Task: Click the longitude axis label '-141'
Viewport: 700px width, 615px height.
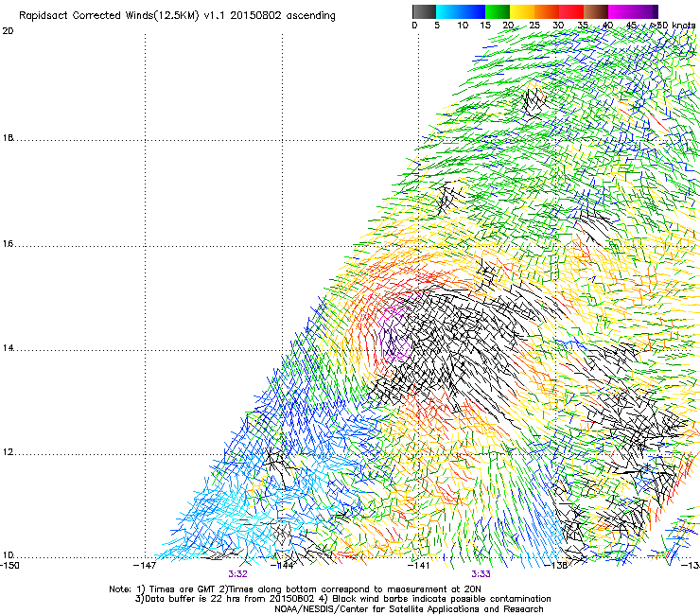Action: pyautogui.click(x=419, y=566)
